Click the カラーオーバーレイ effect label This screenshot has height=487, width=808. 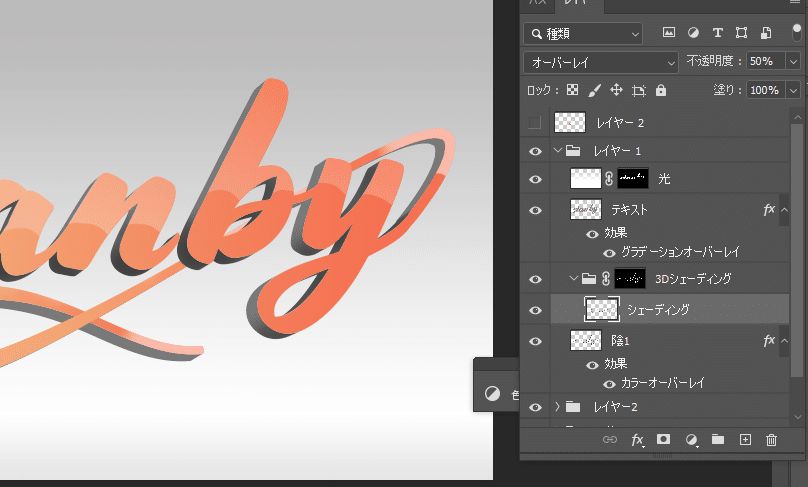[662, 383]
